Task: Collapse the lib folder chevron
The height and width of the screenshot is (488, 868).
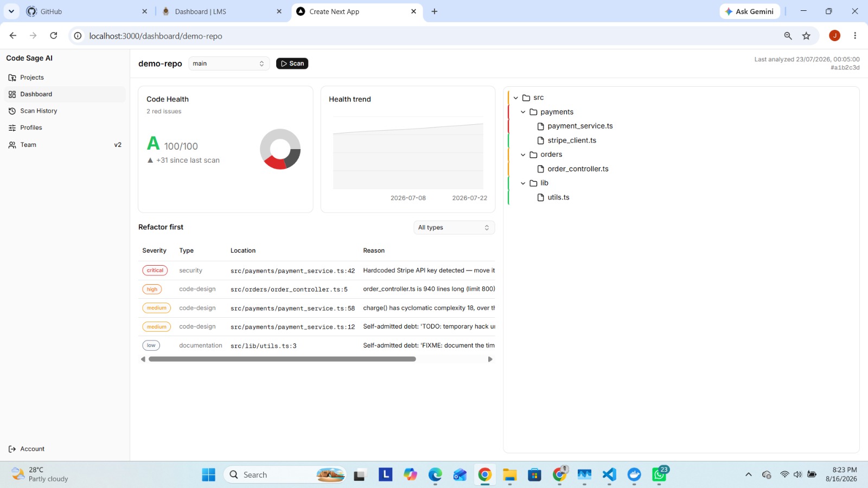Action: 523,183
